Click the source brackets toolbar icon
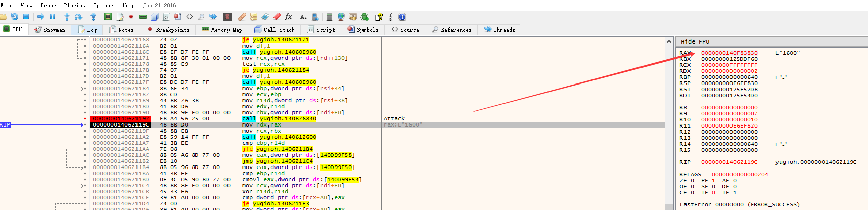 pos(190,17)
